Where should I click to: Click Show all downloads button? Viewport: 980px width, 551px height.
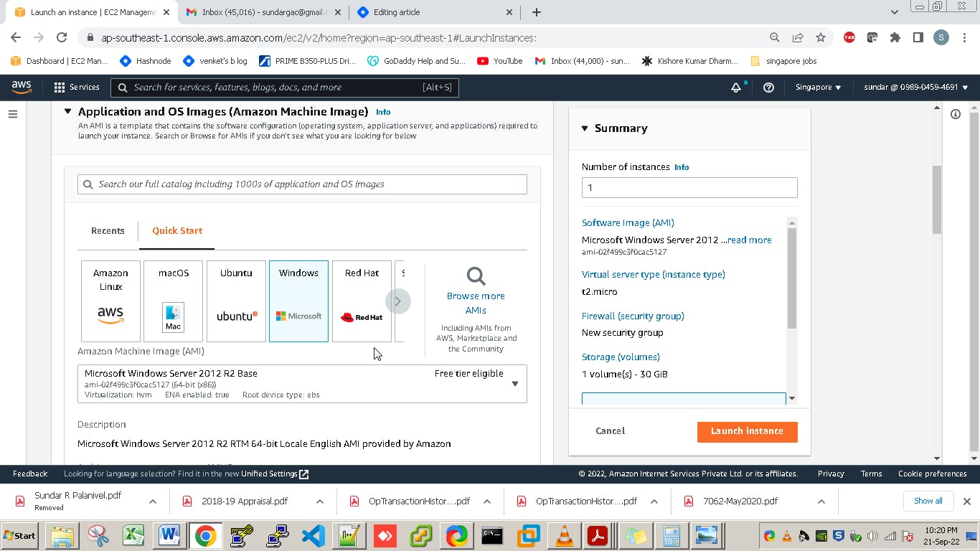pyautogui.click(x=928, y=501)
